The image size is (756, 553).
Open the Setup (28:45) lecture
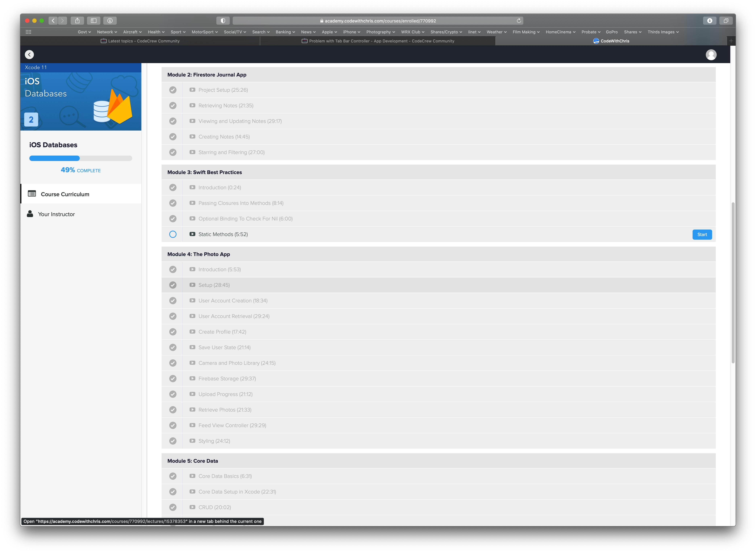coord(439,285)
